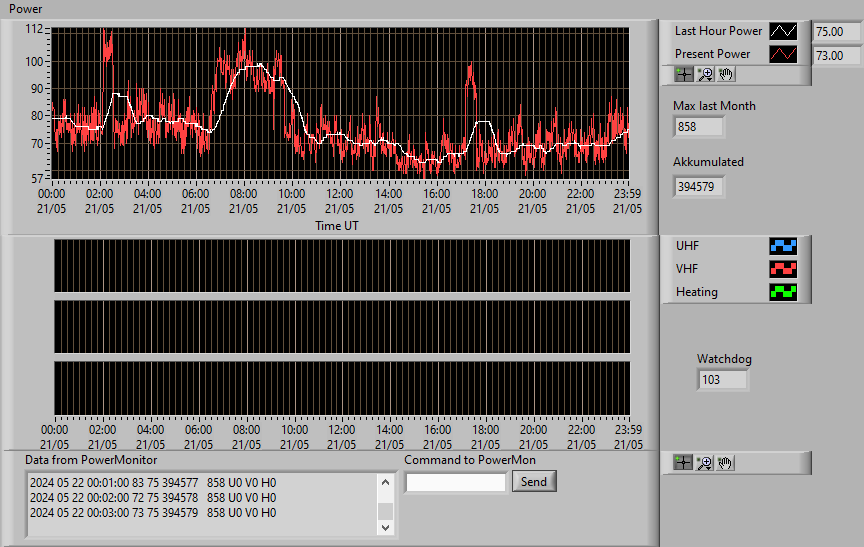Focus the Command to PowerMon text field
The image size is (864, 547).
click(456, 483)
